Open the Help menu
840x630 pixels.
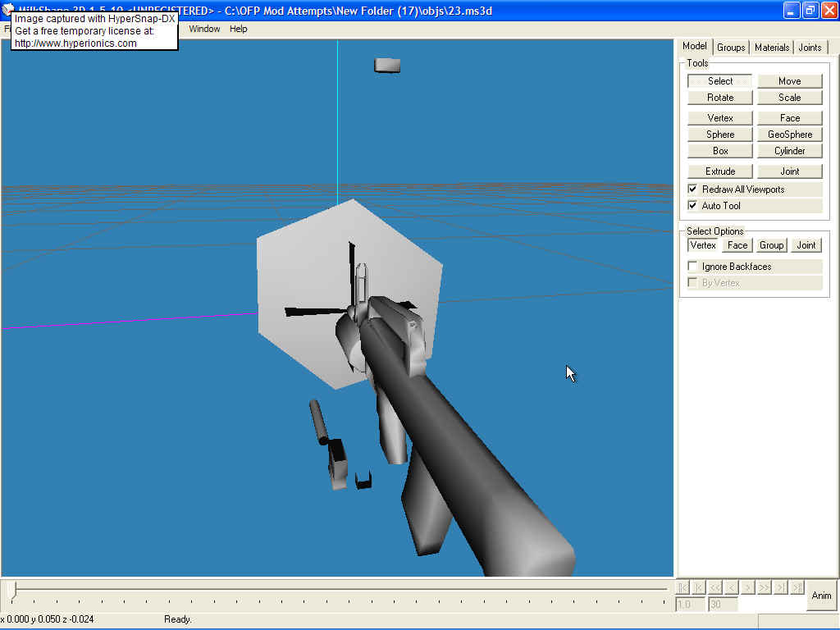click(238, 29)
